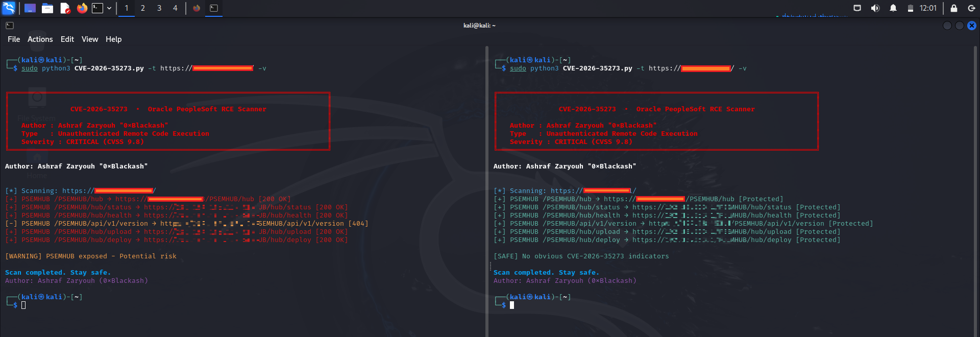Click 'Scan completed. Stay safe.' in left pane
Viewport: 980px width, 337px height.
[x=58, y=273]
